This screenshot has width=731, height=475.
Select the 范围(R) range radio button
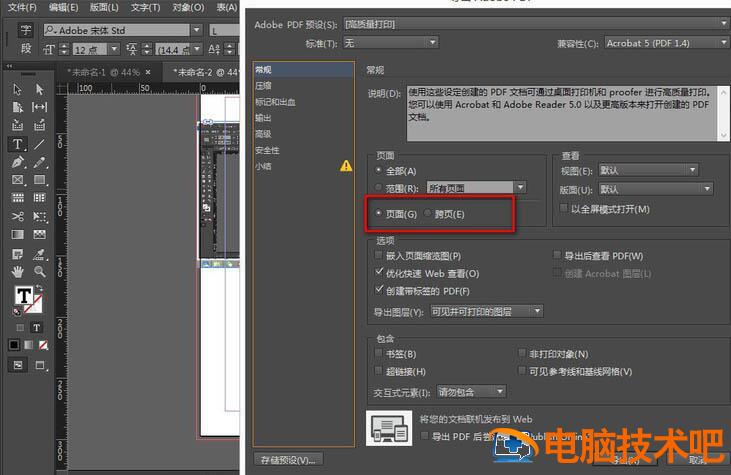click(379, 187)
